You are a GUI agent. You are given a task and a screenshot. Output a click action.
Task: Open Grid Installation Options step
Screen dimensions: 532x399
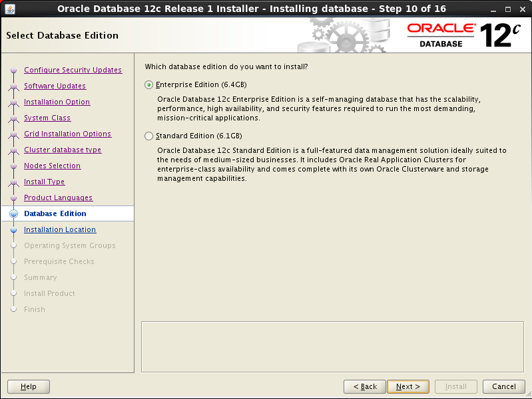pyautogui.click(x=67, y=134)
